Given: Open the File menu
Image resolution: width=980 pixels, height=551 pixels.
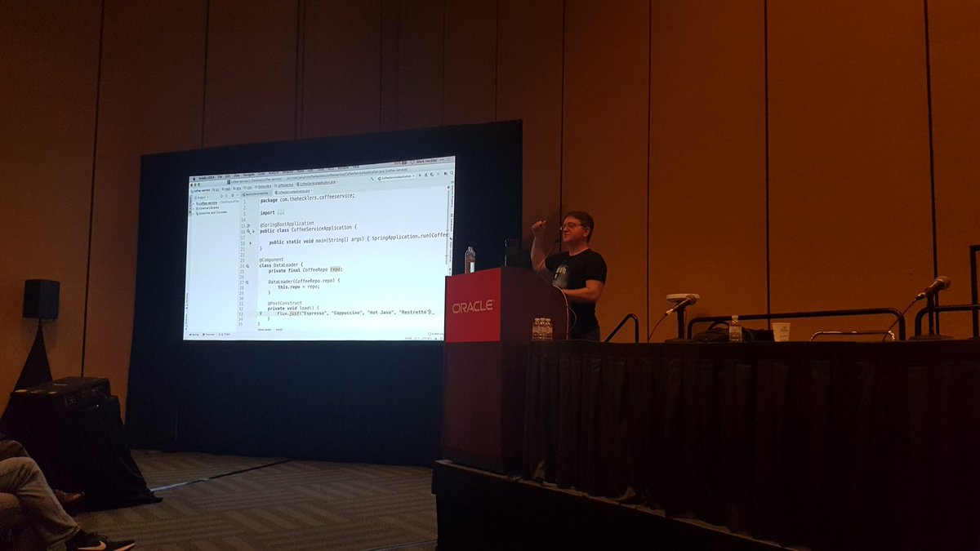Looking at the screenshot, I should (220, 177).
